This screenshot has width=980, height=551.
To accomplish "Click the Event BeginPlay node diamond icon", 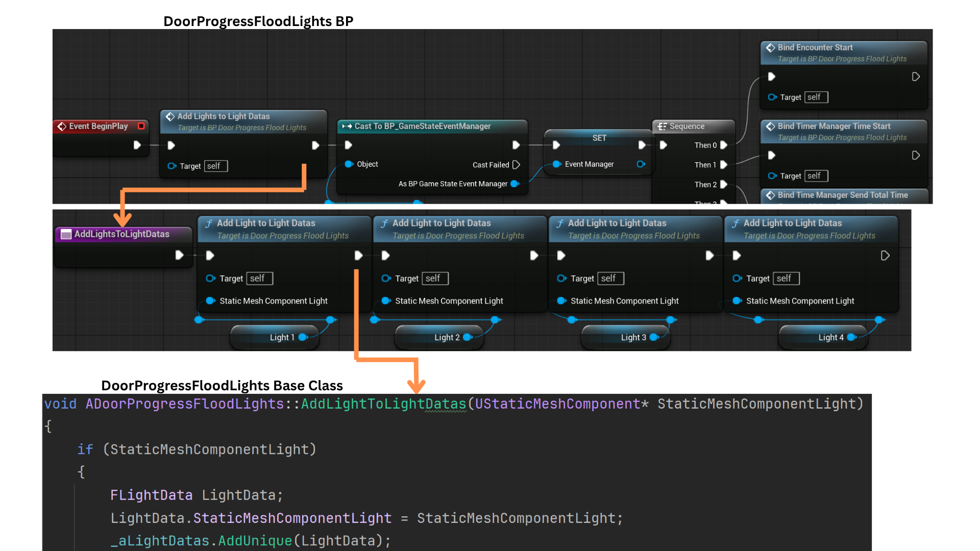I will point(62,126).
